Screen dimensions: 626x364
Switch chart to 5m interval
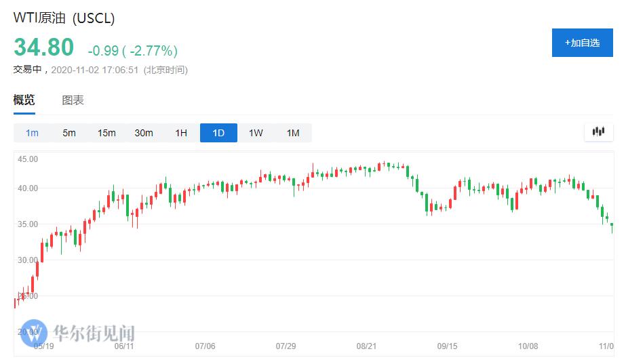pyautogui.click(x=69, y=133)
